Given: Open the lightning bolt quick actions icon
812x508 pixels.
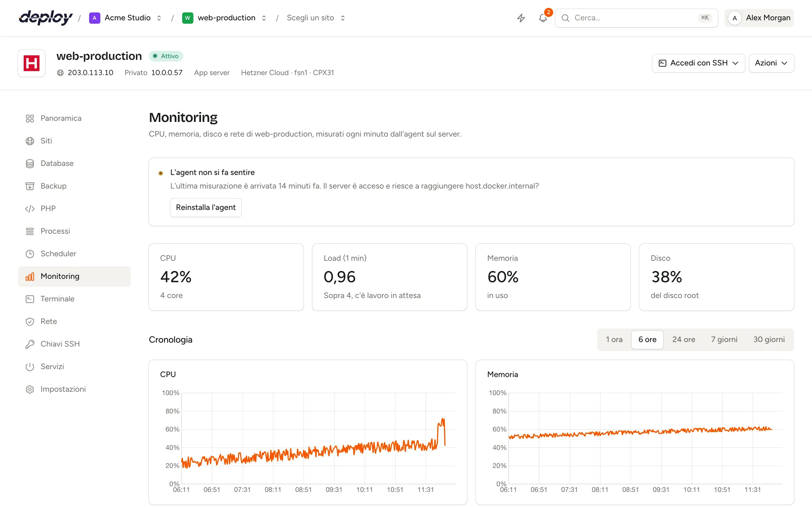Looking at the screenshot, I should tap(521, 18).
